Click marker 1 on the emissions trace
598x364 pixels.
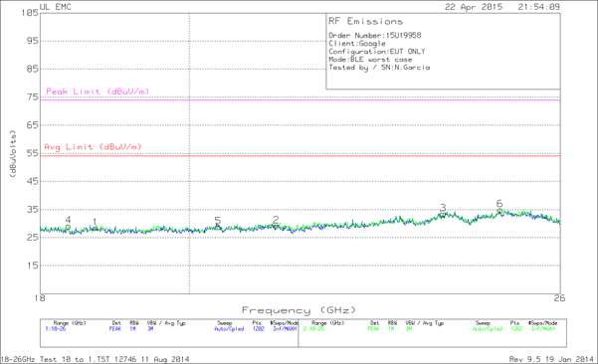click(x=95, y=223)
